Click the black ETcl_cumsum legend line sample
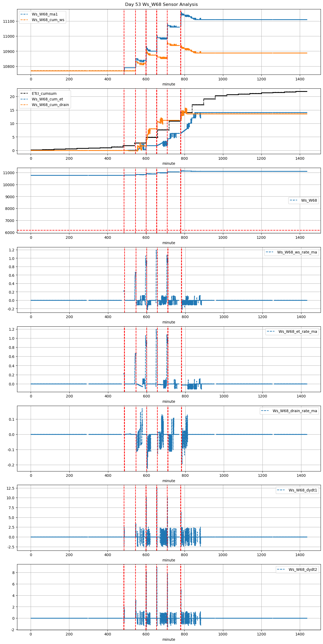 pyautogui.click(x=24, y=93)
